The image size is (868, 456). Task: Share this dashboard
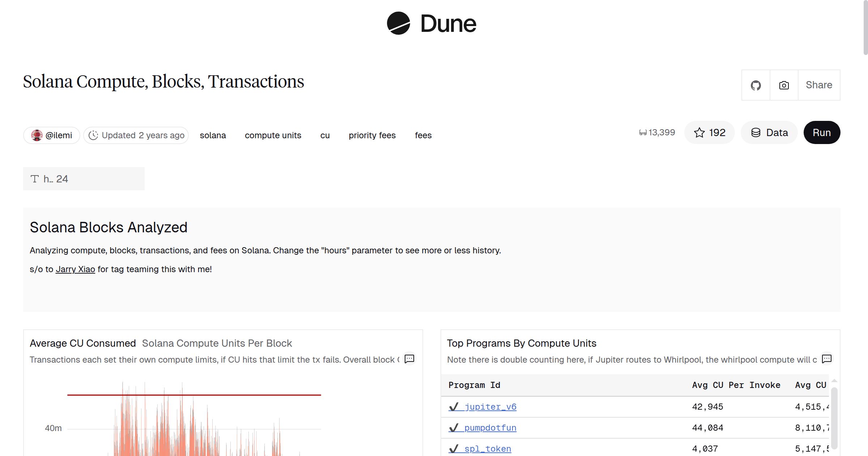point(819,85)
